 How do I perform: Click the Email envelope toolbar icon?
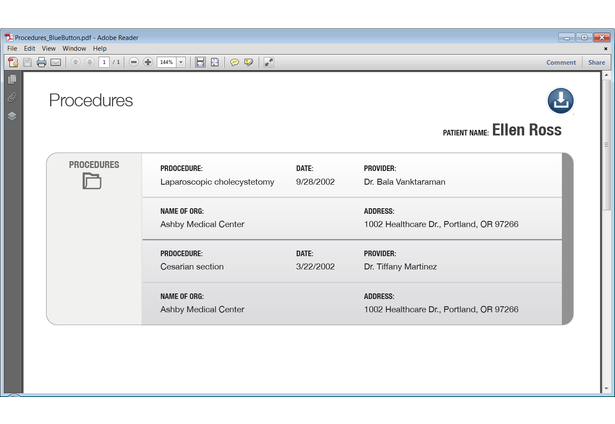56,62
